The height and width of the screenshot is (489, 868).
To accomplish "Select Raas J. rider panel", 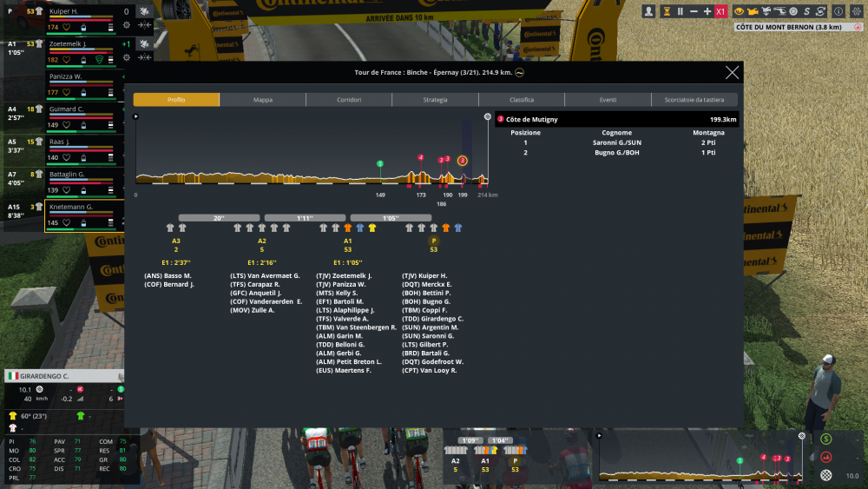I will coord(83,150).
